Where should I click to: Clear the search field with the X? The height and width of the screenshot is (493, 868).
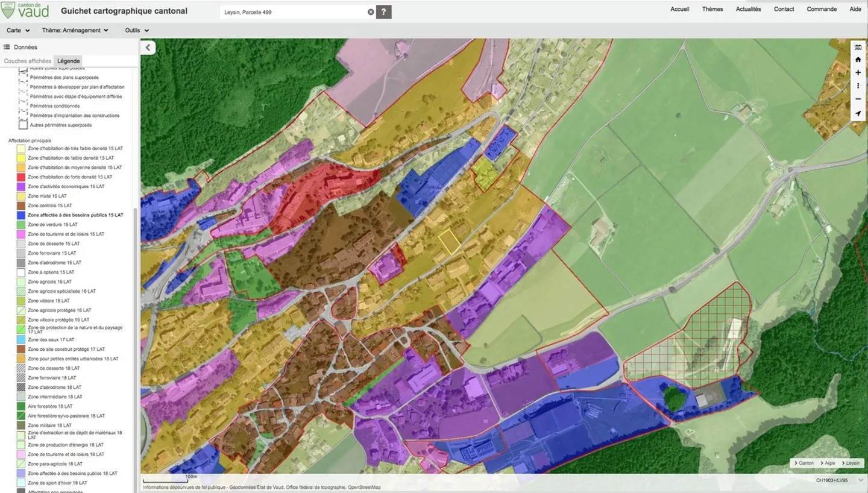(371, 11)
